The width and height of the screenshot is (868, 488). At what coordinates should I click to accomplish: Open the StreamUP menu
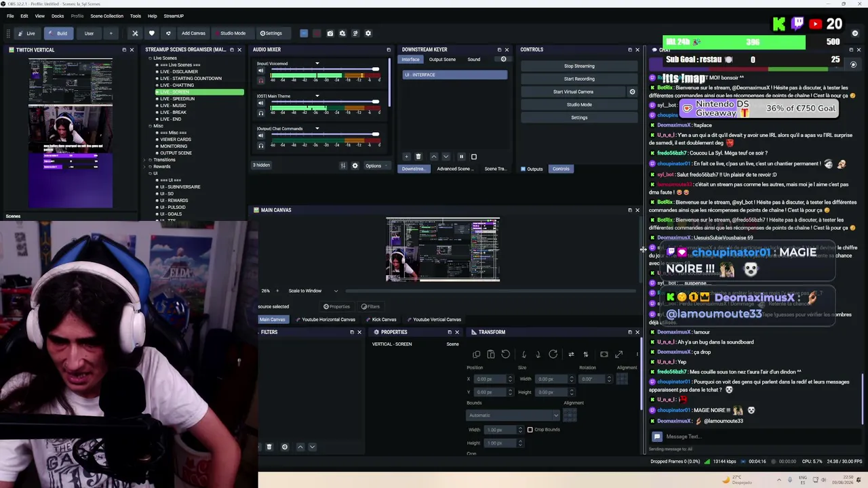(x=174, y=16)
